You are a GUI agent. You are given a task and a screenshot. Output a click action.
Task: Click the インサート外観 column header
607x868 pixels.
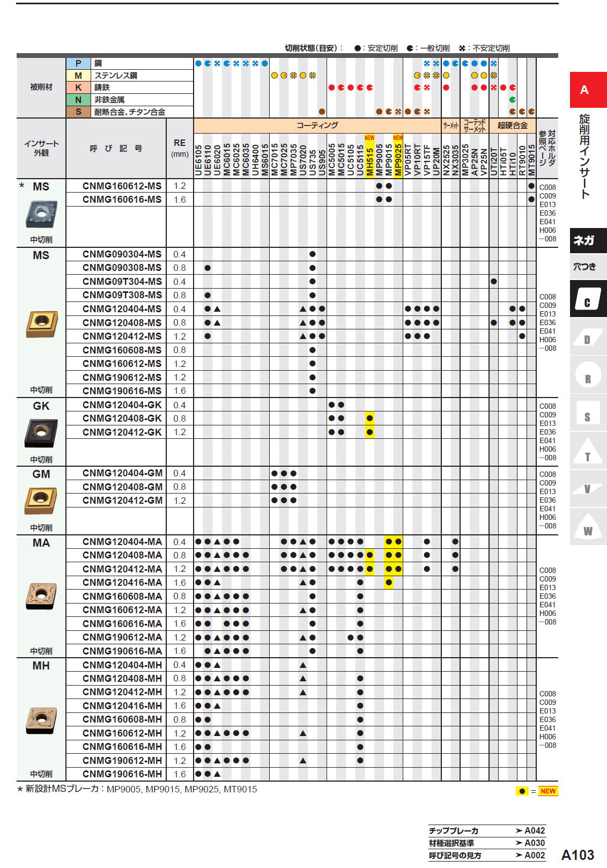pyautogui.click(x=41, y=149)
